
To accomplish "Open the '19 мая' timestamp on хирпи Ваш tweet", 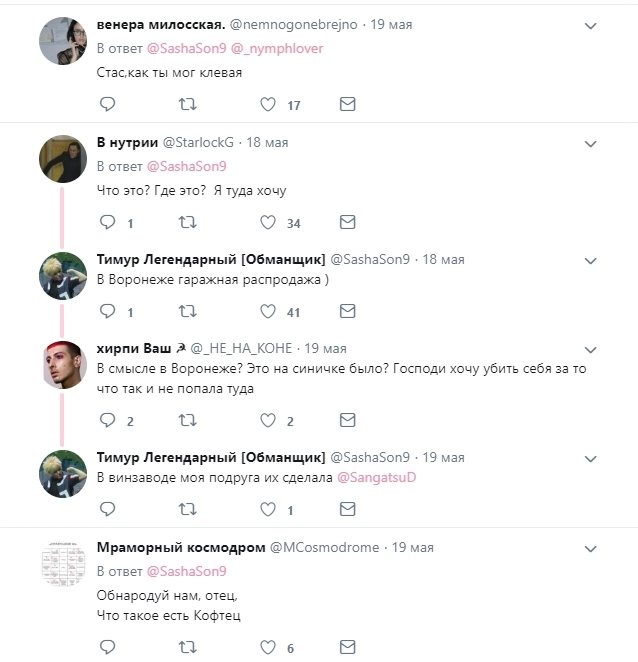I will click(325, 348).
